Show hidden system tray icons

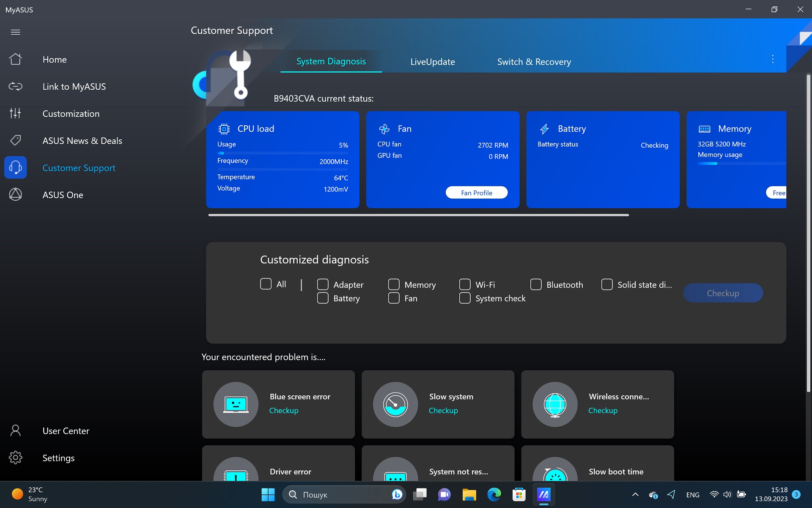tap(635, 494)
